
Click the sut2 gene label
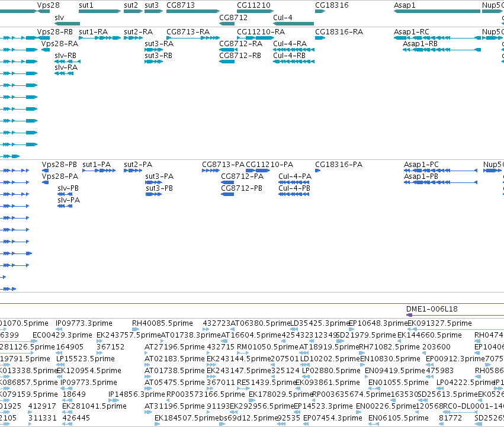coord(131,5)
